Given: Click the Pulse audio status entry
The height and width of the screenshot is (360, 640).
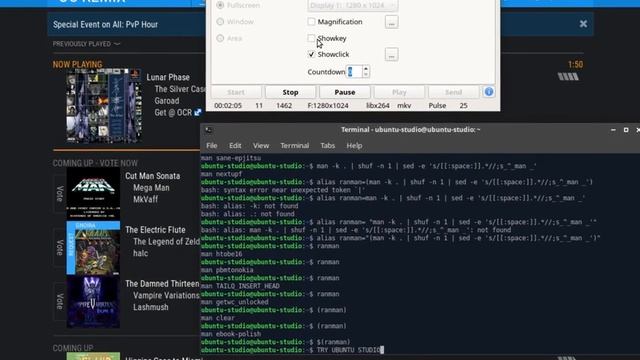Looking at the screenshot, I should [x=437, y=106].
